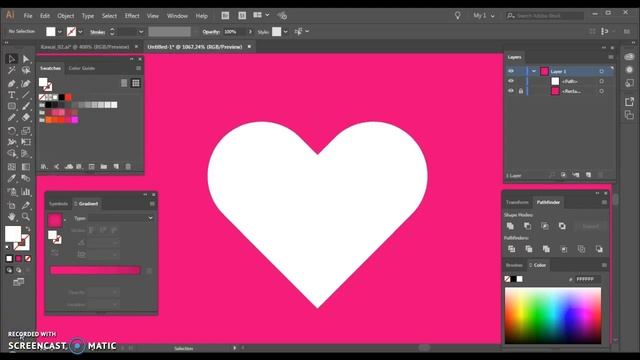Open the fill color dropdown in control bar
The height and width of the screenshot is (360, 640).
[60, 31]
